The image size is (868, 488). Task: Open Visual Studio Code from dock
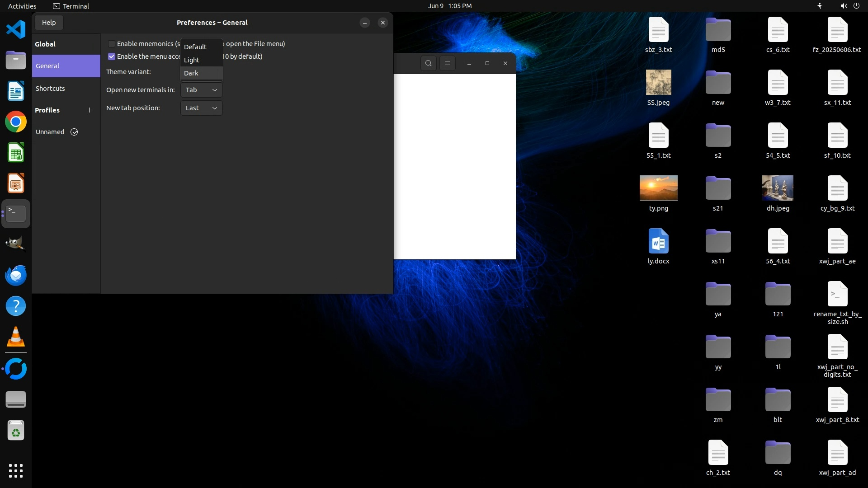[x=16, y=30]
